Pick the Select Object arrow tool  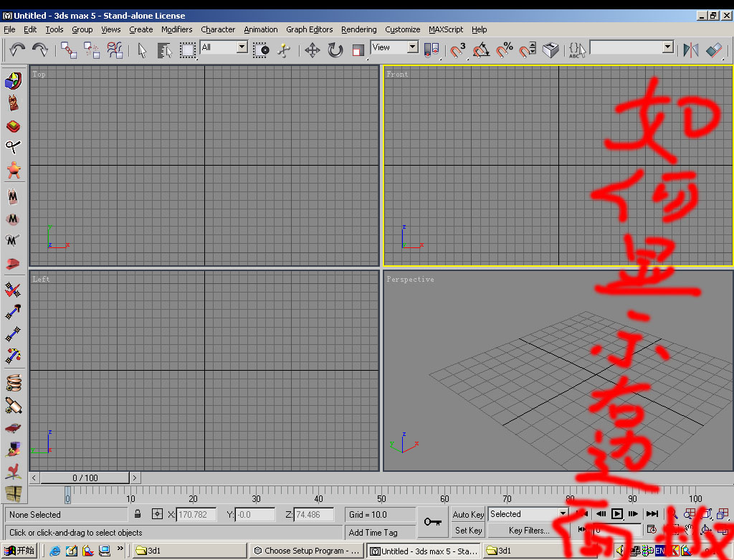tap(143, 49)
